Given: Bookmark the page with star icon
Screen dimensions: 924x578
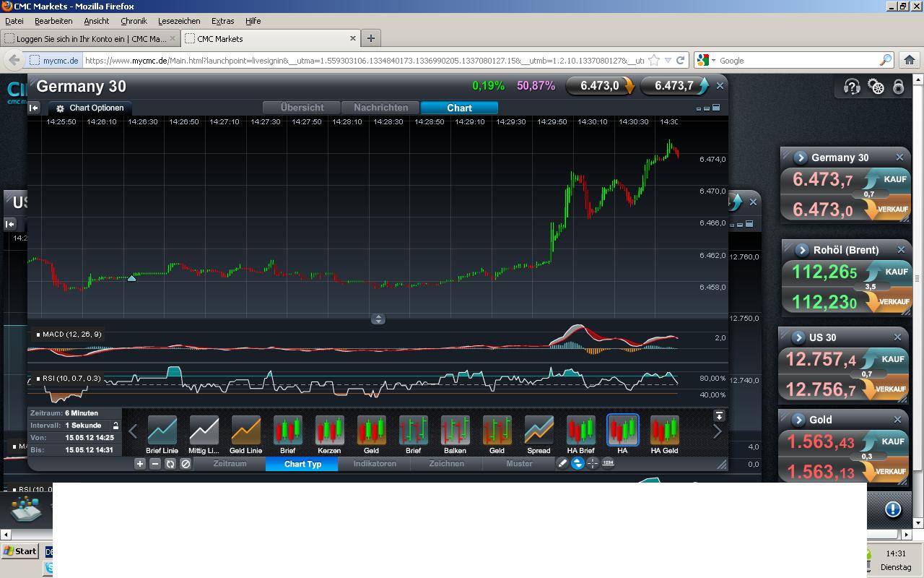Looking at the screenshot, I should [x=654, y=61].
